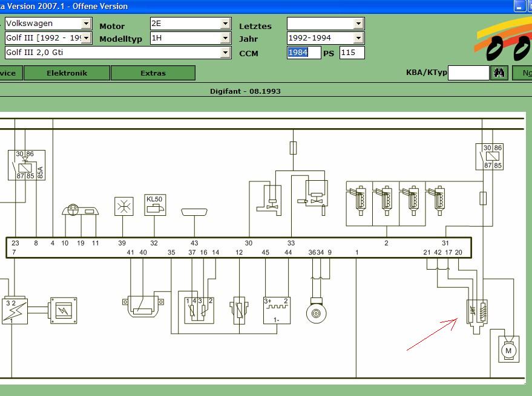Screen dimensions: 532x396
Task: Open the Jahr 1992-1994 dropdown
Action: (x=358, y=38)
